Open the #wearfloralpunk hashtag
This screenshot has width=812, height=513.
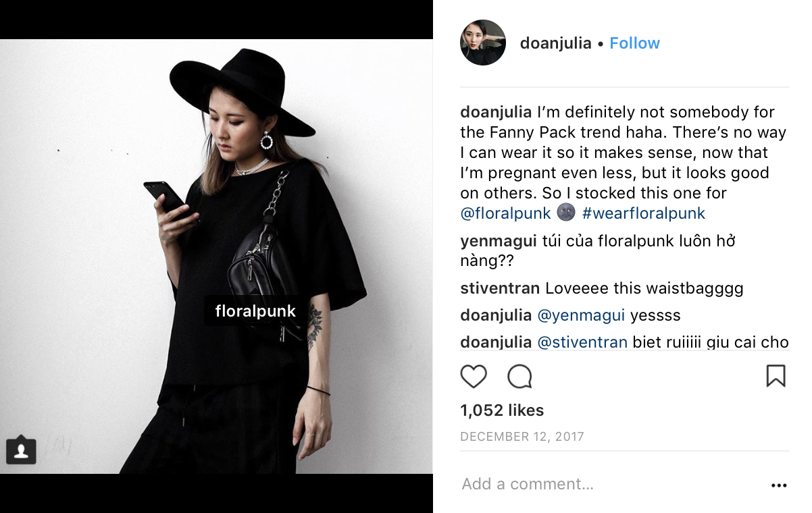click(x=643, y=213)
